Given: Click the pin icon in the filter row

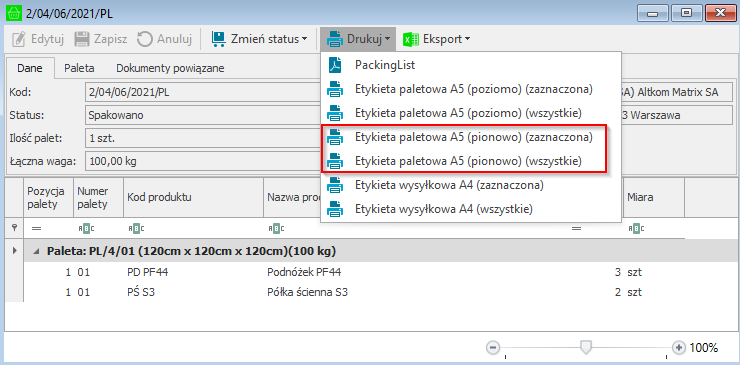Looking at the screenshot, I should pos(14,229).
